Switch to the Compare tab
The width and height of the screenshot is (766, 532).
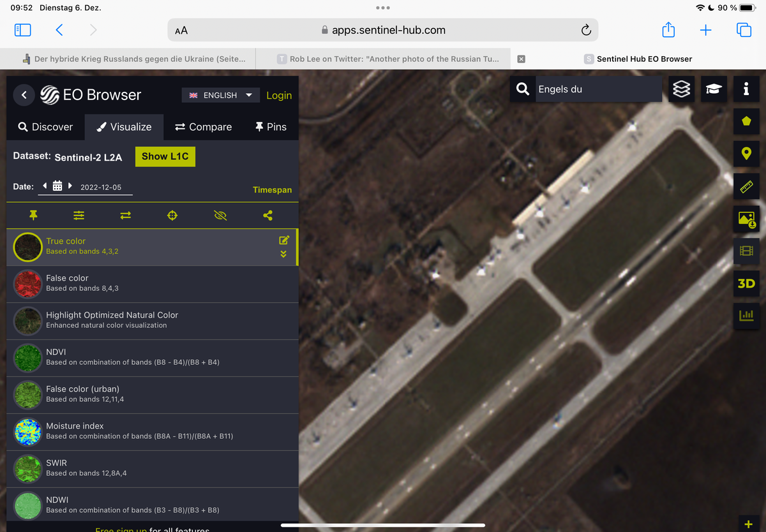(x=203, y=127)
